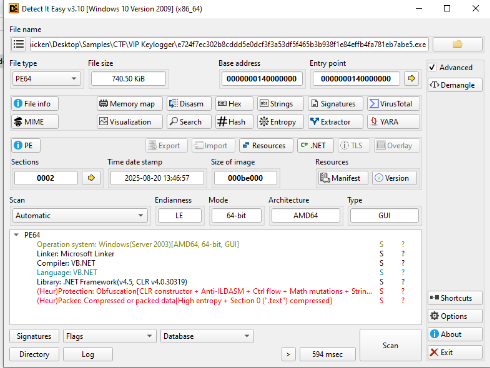Click the Endianness LE field
The width and height of the screenshot is (490, 368).
pos(179,215)
